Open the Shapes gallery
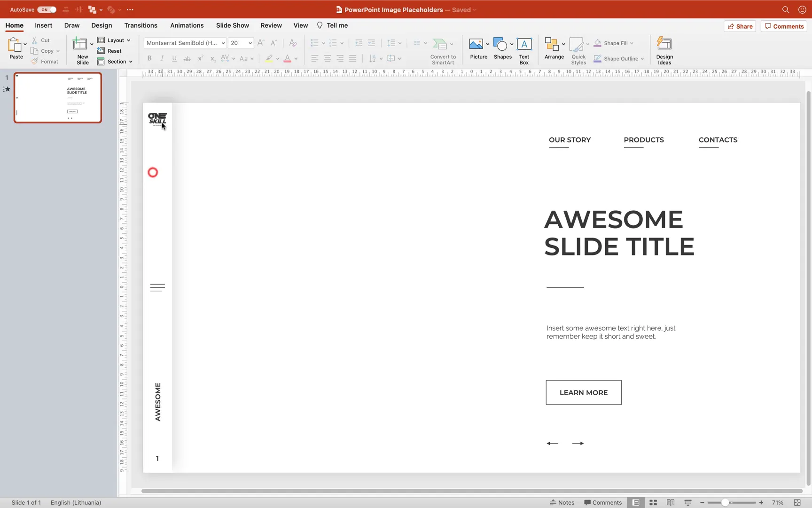This screenshot has width=812, height=508. point(502,49)
